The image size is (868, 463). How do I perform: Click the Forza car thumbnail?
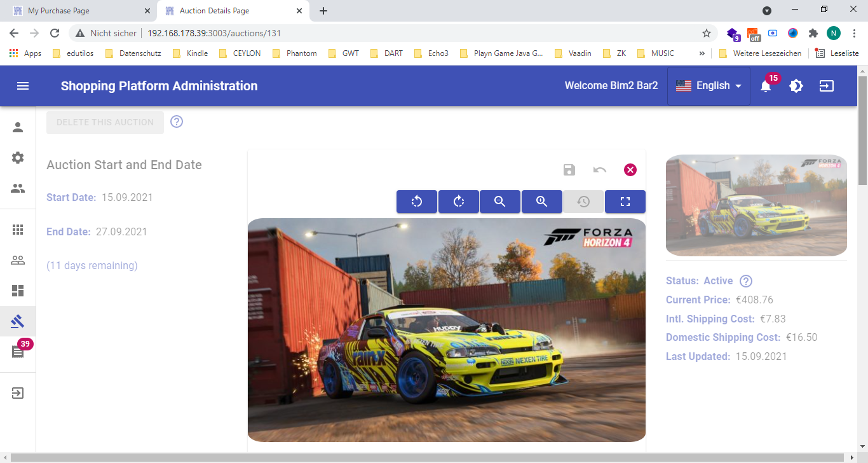click(x=756, y=205)
